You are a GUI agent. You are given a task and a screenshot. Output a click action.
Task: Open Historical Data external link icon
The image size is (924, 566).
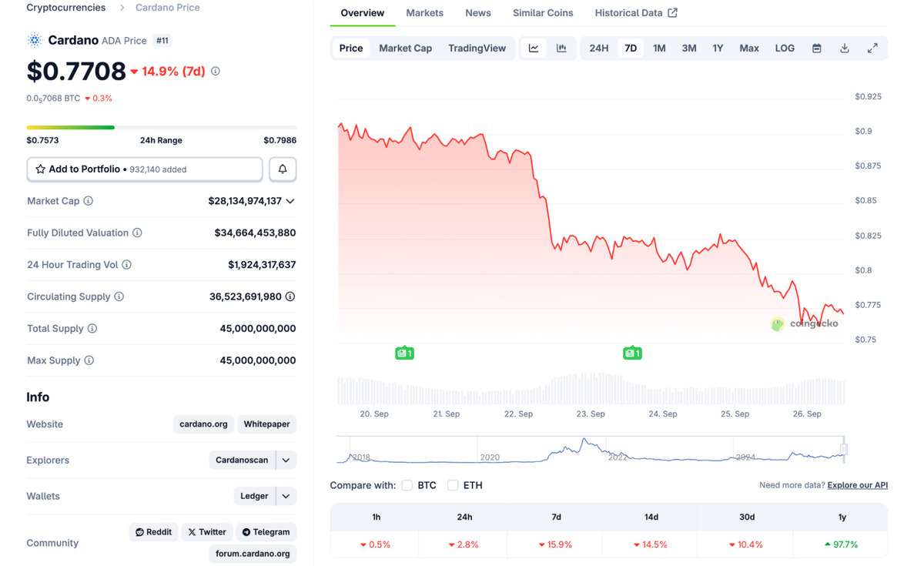coord(672,13)
